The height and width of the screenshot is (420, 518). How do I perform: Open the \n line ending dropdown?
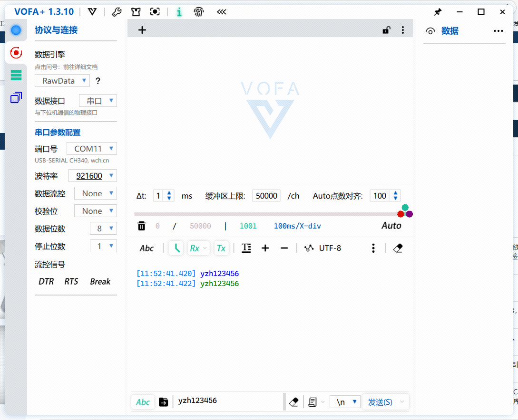point(345,401)
